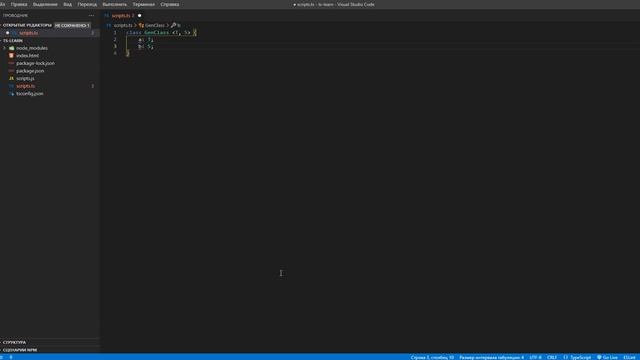Click Go Live in status bar
The image size is (640, 360).
pos(610,357)
